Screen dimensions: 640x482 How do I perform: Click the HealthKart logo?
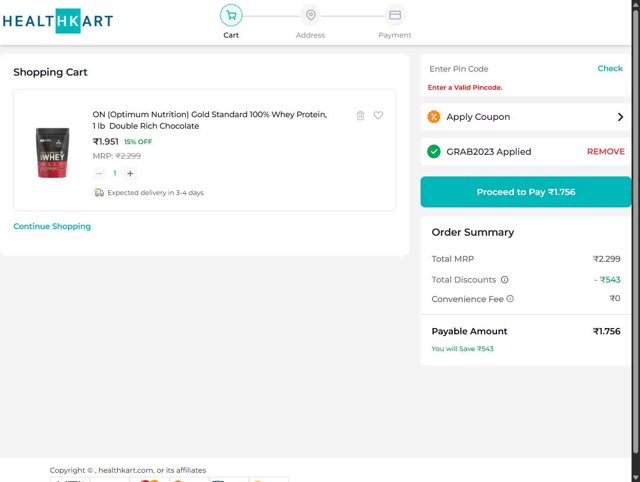click(x=58, y=20)
